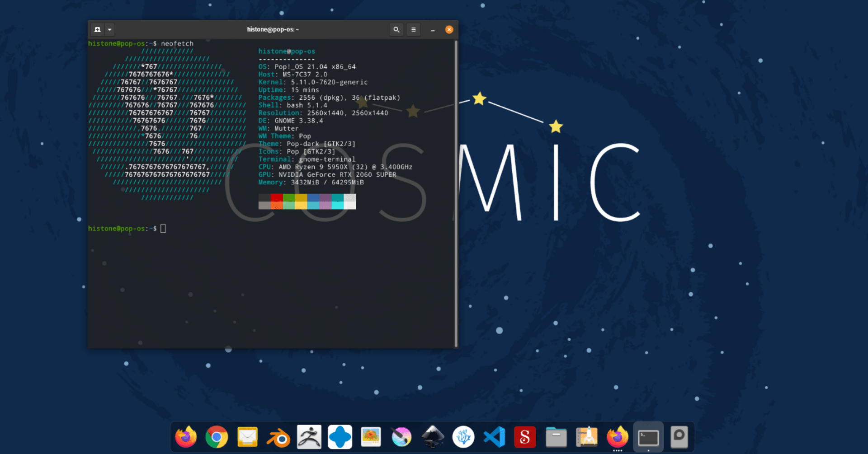The image size is (868, 454).
Task: Launch Firefox from the dock's left end
Action: pos(186,437)
